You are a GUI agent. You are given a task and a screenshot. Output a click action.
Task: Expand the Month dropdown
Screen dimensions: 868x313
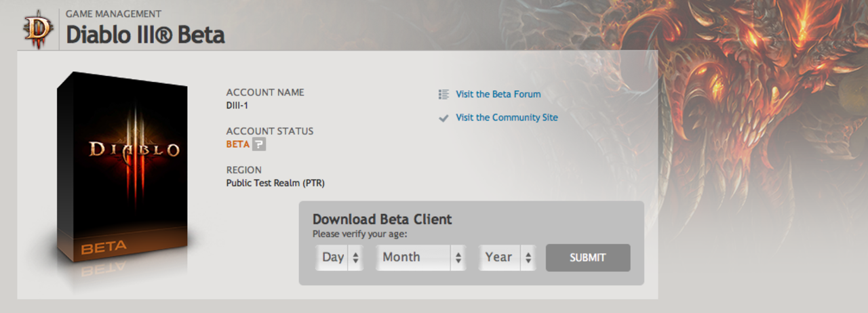click(x=420, y=257)
